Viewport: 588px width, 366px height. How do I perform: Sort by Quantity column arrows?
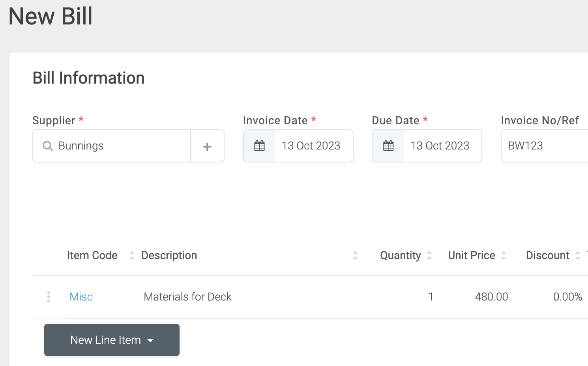point(429,256)
